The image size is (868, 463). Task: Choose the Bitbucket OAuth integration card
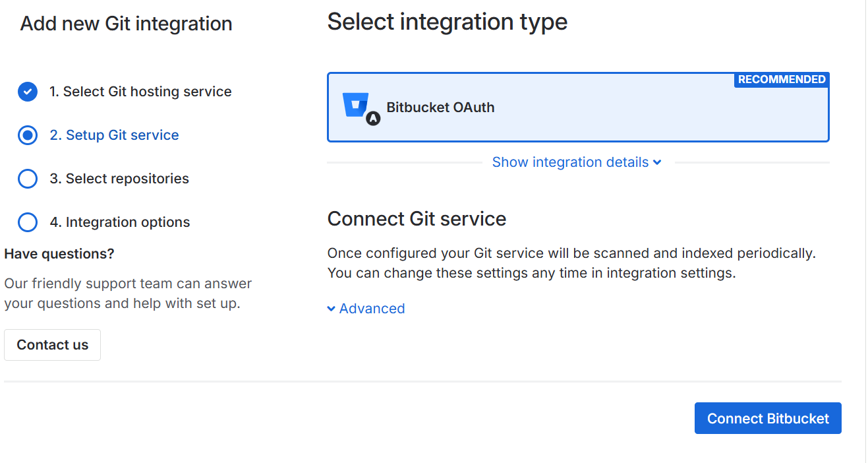(x=578, y=108)
